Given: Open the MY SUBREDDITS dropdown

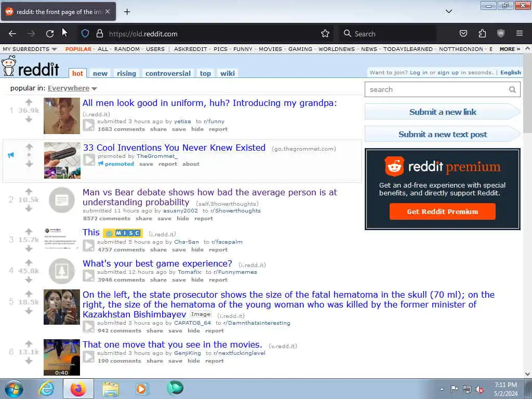Looking at the screenshot, I should tap(30, 49).
